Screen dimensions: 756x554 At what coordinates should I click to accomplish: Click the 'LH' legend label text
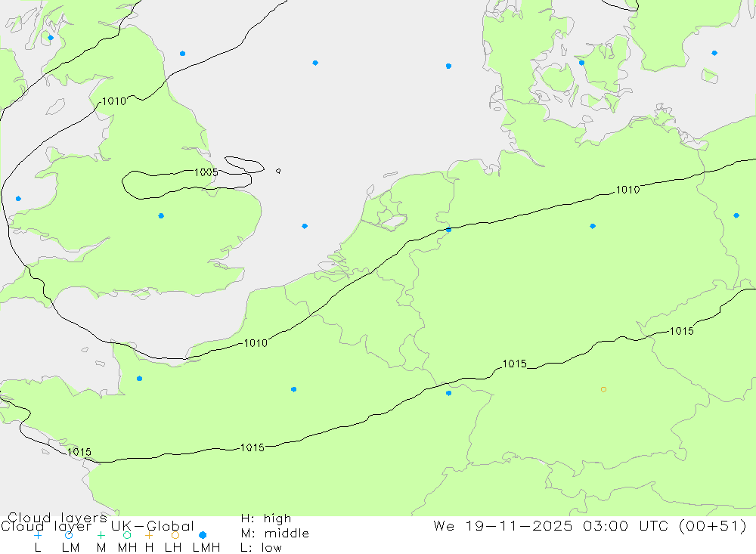point(173,548)
